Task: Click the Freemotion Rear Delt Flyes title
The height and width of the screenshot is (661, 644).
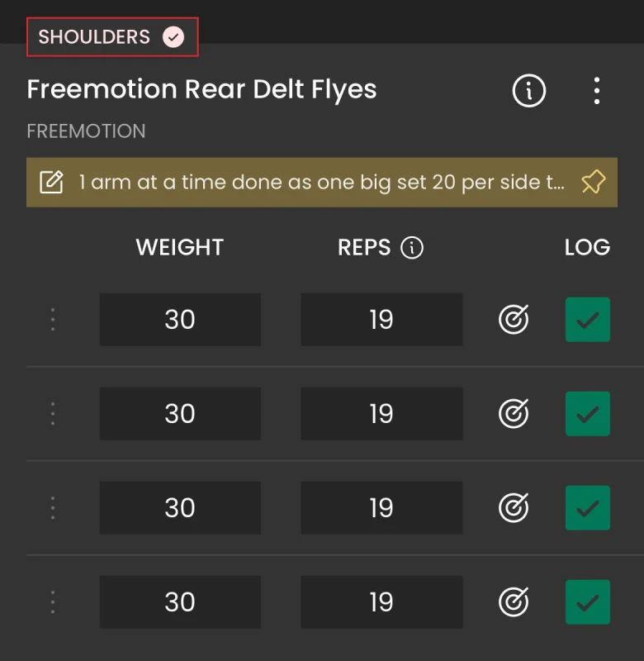Action: (x=201, y=90)
